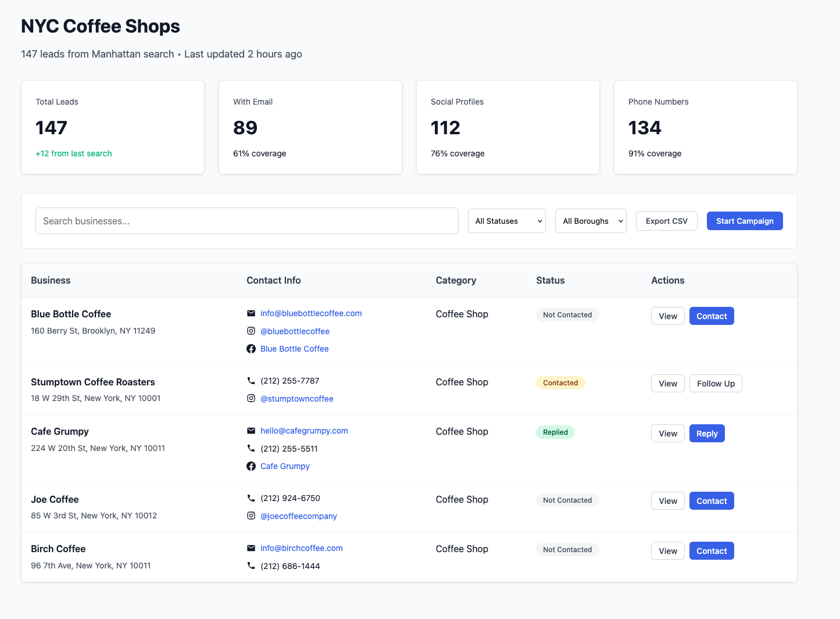The height and width of the screenshot is (619, 840).
Task: Click the Actions column header
Action: (668, 280)
